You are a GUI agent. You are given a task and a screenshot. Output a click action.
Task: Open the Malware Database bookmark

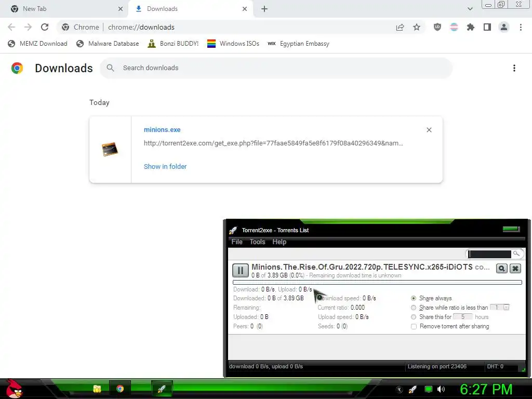coord(108,44)
